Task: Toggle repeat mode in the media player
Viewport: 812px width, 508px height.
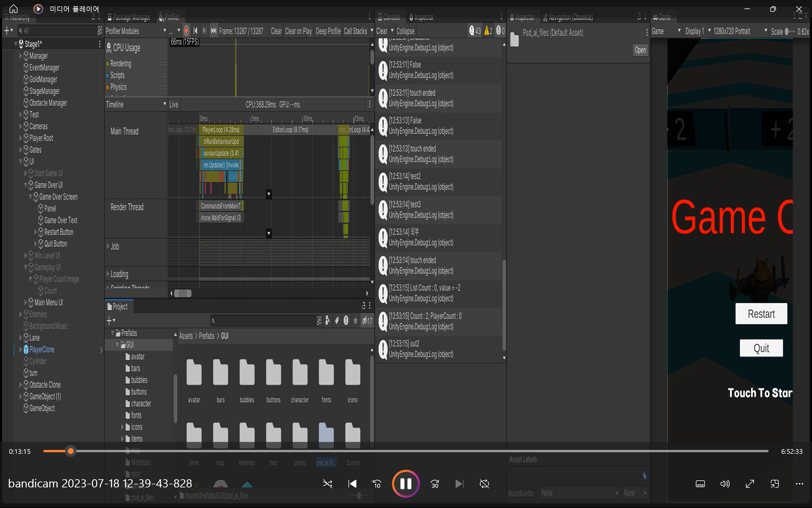Action: tap(484, 484)
